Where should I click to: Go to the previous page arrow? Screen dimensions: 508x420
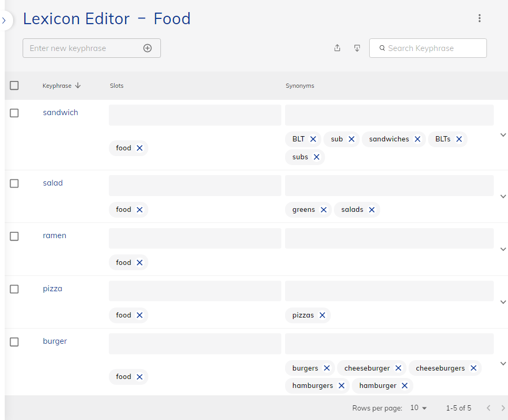[x=489, y=408]
